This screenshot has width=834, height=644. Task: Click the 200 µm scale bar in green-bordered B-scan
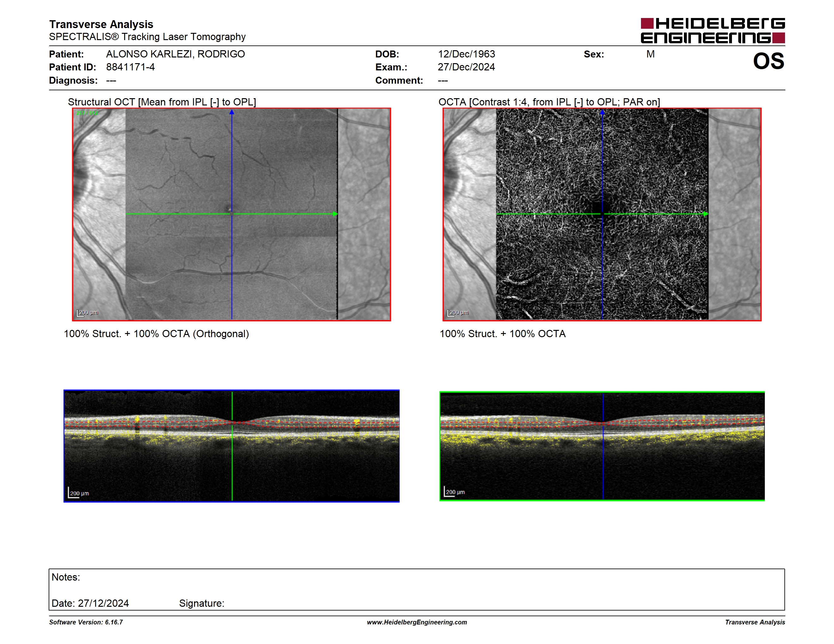454,492
